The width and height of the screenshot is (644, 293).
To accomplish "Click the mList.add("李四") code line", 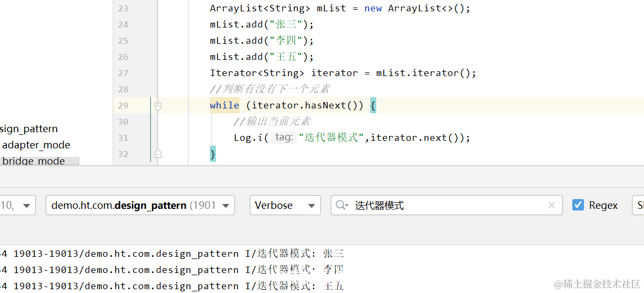I will tap(262, 40).
